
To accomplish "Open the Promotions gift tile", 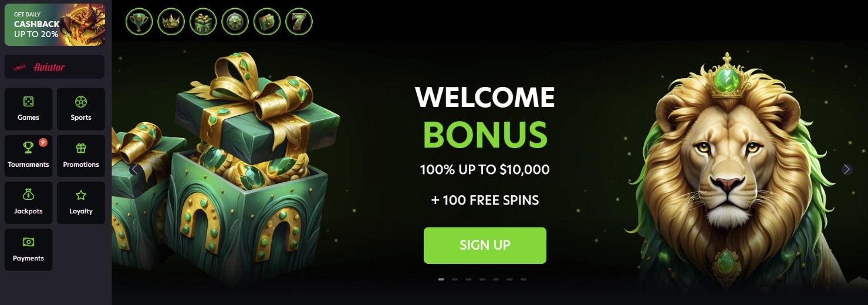I will click(x=81, y=156).
